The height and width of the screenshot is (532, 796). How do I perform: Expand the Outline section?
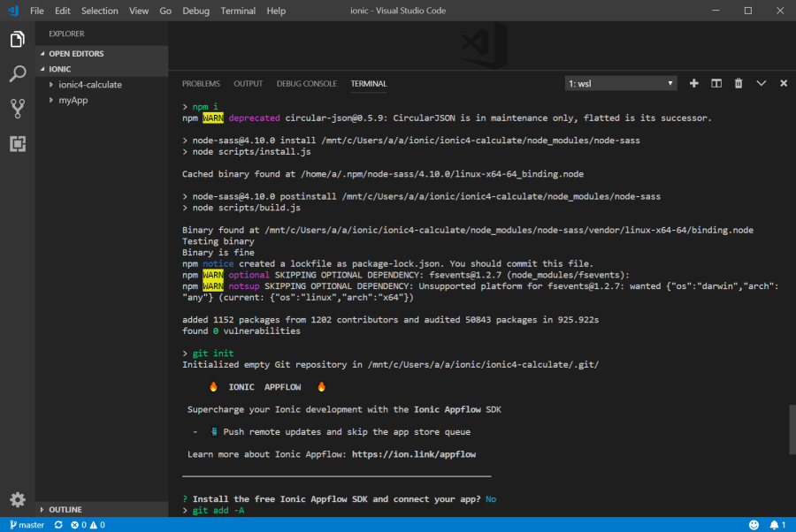click(x=65, y=510)
